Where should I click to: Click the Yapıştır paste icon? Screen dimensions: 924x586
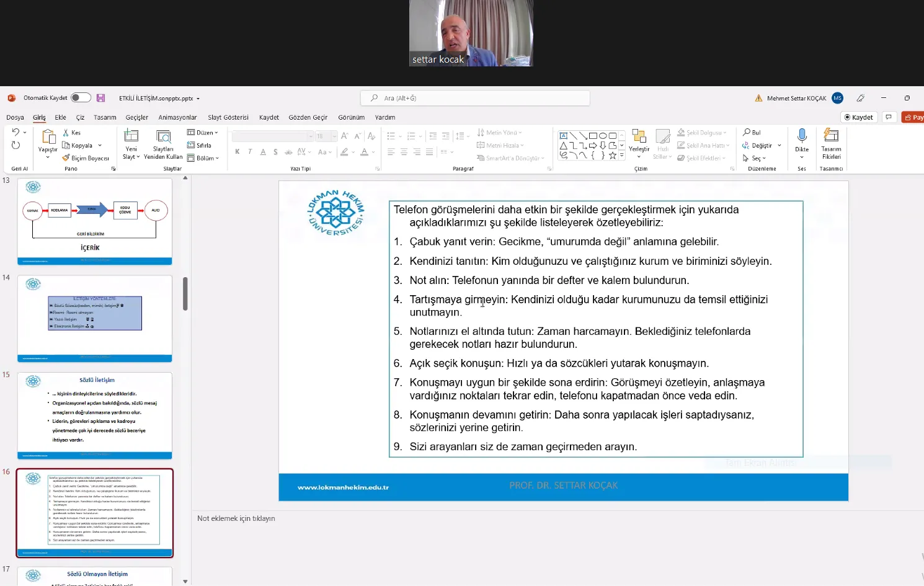(x=48, y=137)
